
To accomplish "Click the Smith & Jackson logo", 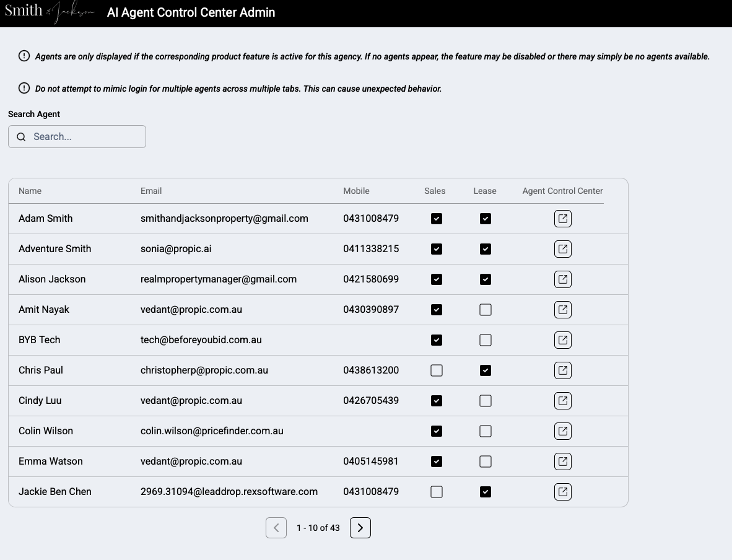I will pos(50,12).
